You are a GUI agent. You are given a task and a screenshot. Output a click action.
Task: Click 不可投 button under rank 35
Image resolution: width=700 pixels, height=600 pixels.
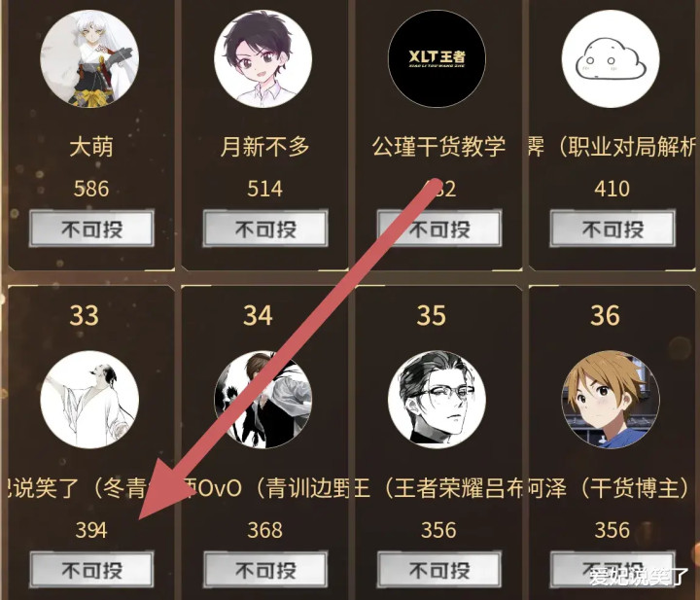(x=439, y=570)
